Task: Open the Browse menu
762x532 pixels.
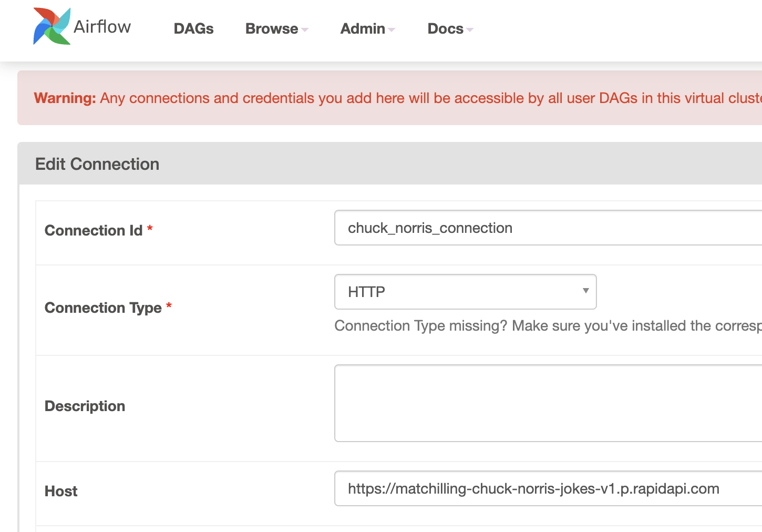Action: click(277, 29)
